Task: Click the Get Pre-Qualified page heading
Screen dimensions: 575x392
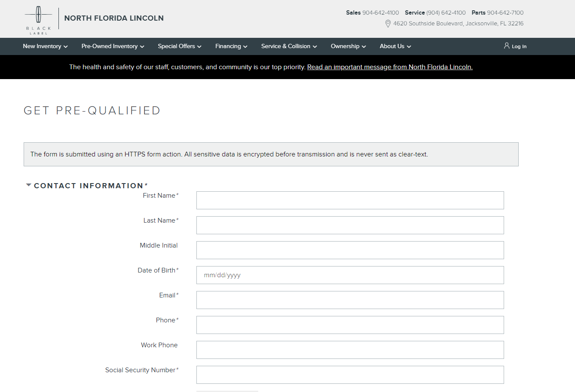Action: click(x=92, y=110)
